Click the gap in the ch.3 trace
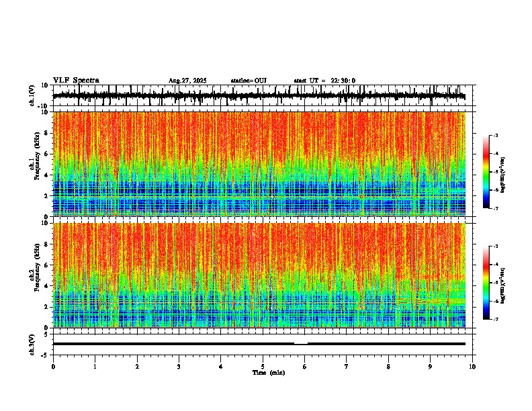This screenshot has width=532, height=411. click(301, 344)
